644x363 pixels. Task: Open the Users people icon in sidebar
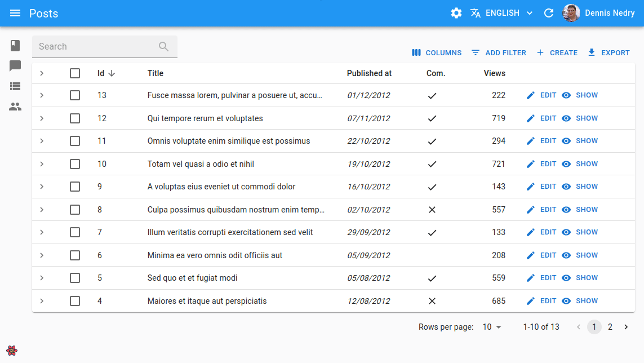point(15,107)
